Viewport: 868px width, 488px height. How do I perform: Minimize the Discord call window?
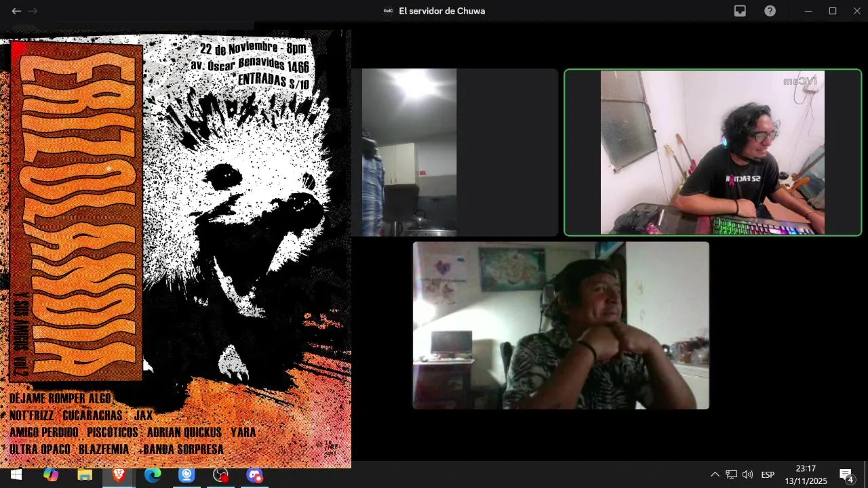tap(808, 11)
